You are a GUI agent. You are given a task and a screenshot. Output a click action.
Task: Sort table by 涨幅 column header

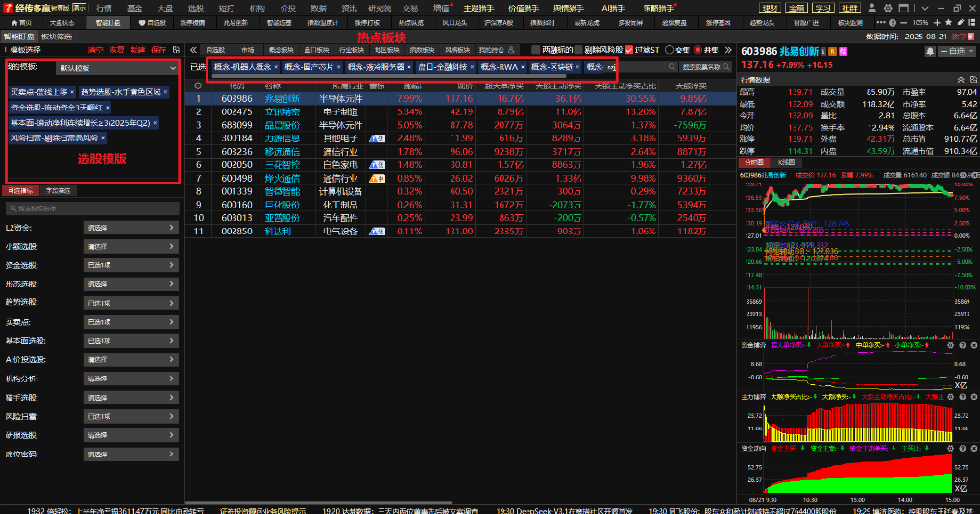click(x=412, y=86)
